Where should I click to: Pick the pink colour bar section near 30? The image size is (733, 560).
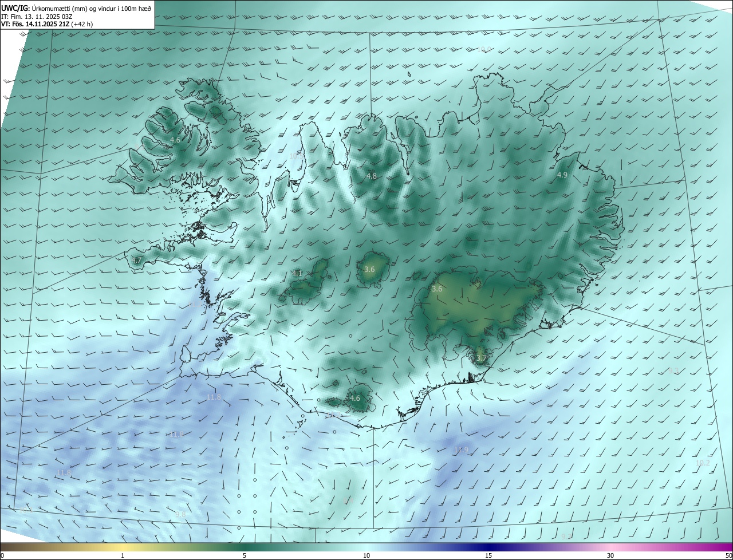[610, 547]
